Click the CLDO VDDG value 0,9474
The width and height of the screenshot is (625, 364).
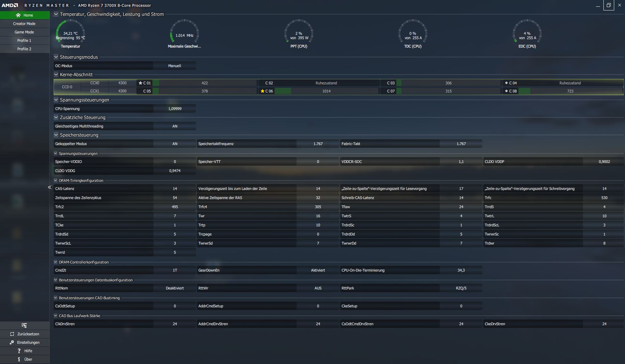(175, 171)
